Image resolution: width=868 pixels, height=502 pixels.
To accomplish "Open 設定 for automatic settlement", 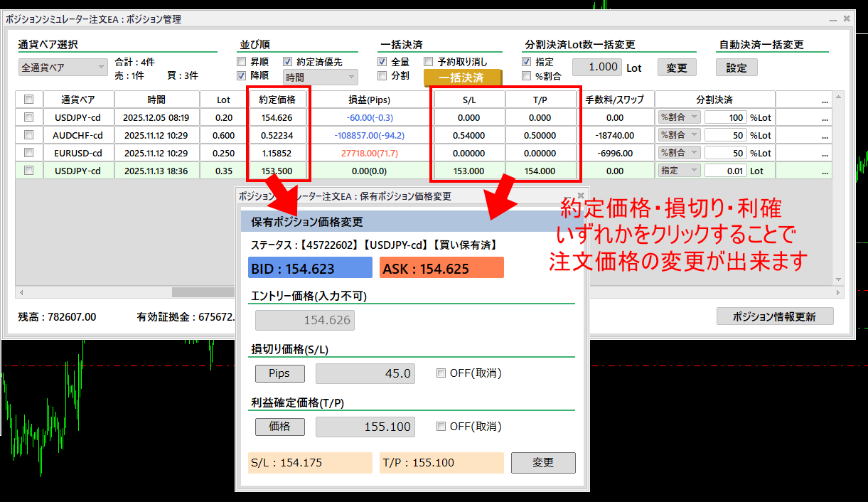I will click(736, 68).
